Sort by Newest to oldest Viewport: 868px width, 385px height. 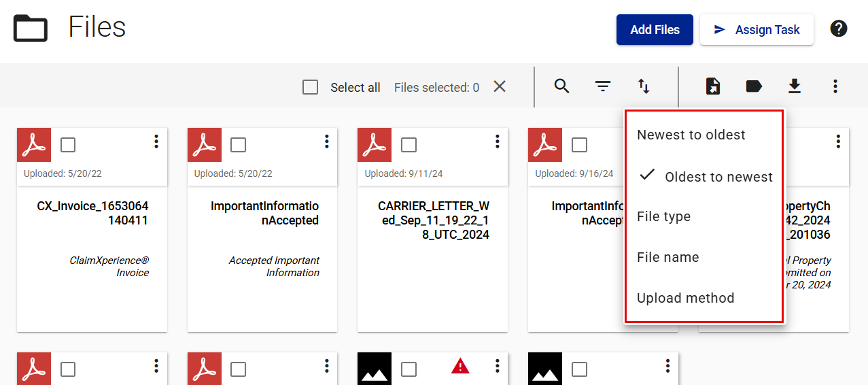tap(691, 135)
